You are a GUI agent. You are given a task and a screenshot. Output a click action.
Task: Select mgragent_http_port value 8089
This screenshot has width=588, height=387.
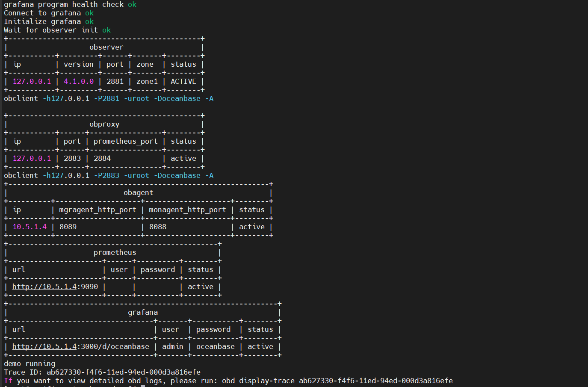[68, 227]
